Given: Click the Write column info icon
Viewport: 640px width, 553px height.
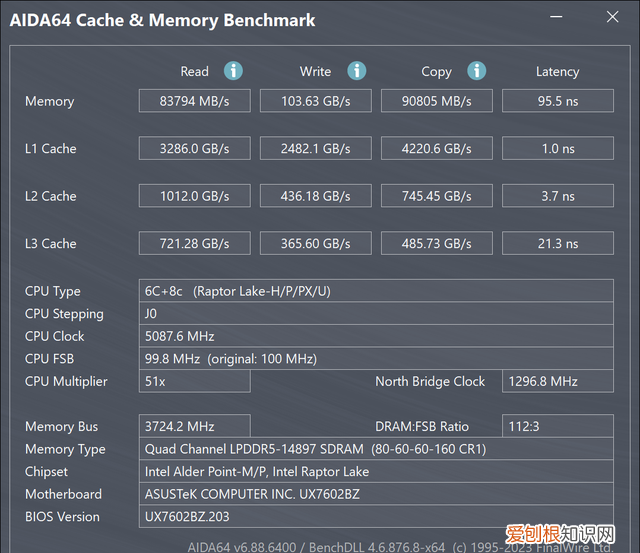Looking at the screenshot, I should pos(356,71).
